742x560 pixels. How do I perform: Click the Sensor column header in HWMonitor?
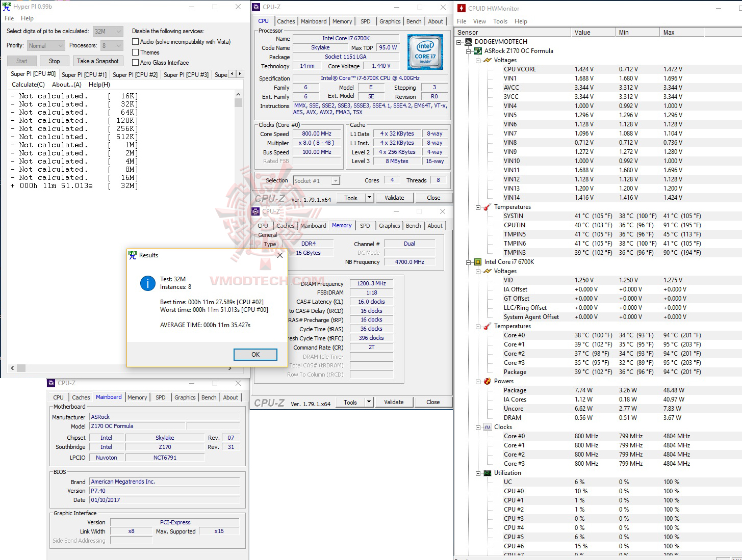(x=513, y=32)
